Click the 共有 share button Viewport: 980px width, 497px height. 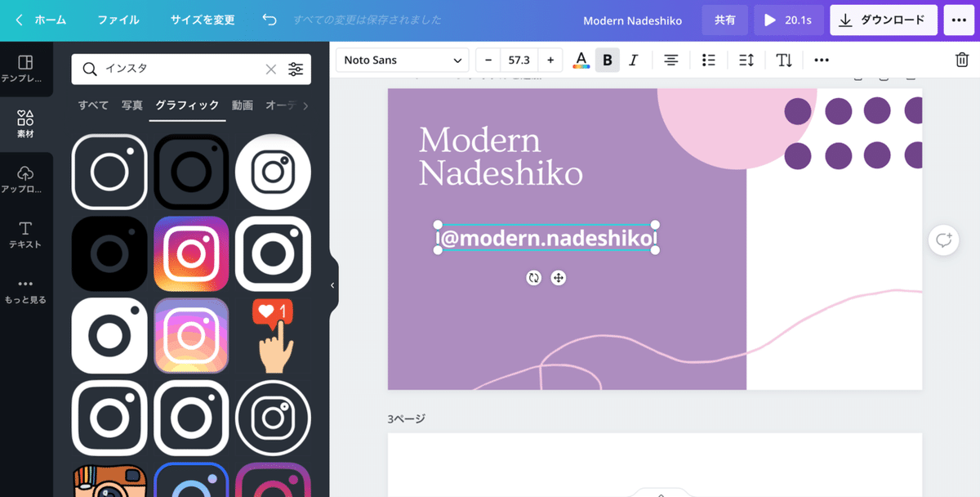724,20
